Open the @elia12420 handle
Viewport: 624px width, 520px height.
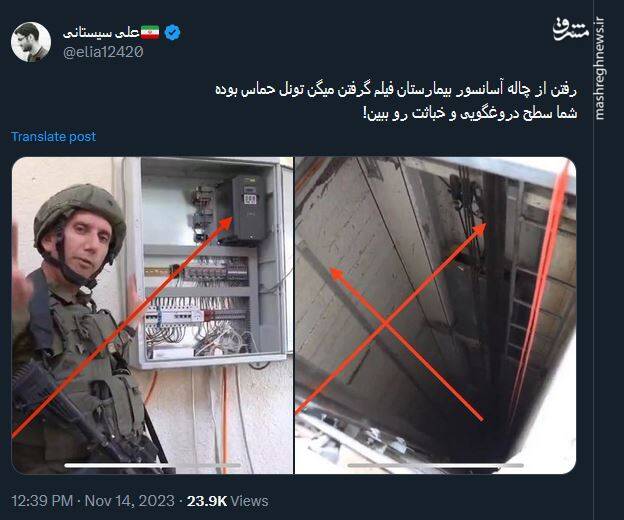[103, 52]
